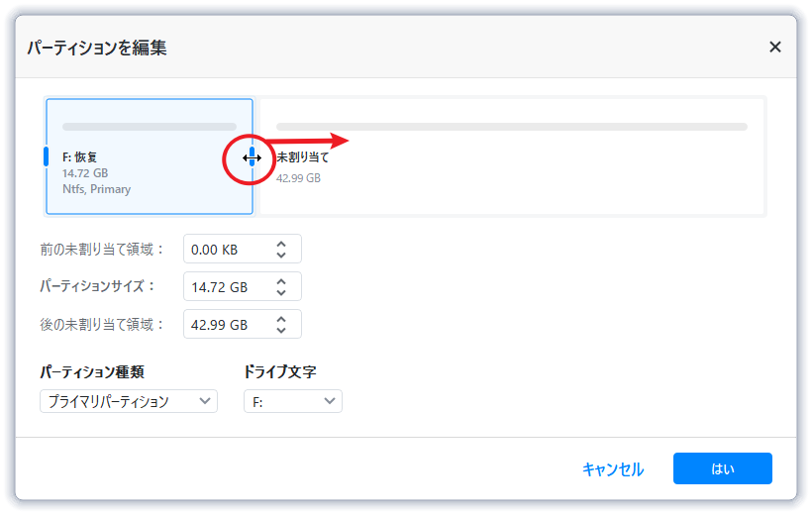Click the 後の未割り当て領域 value field
812x515 pixels.
[x=224, y=324]
